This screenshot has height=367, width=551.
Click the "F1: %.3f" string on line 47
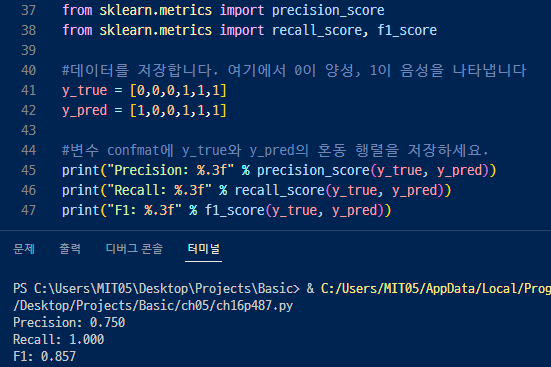tap(144, 211)
